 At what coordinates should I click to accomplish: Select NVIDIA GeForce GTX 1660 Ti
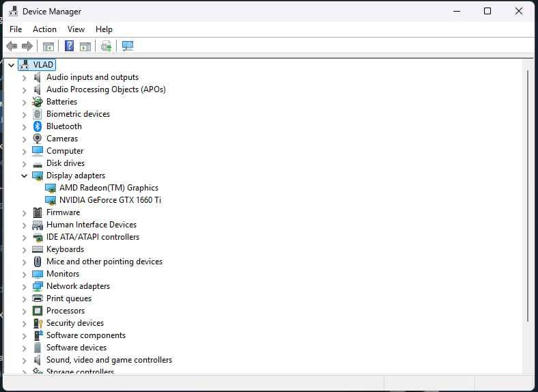pyautogui.click(x=110, y=200)
